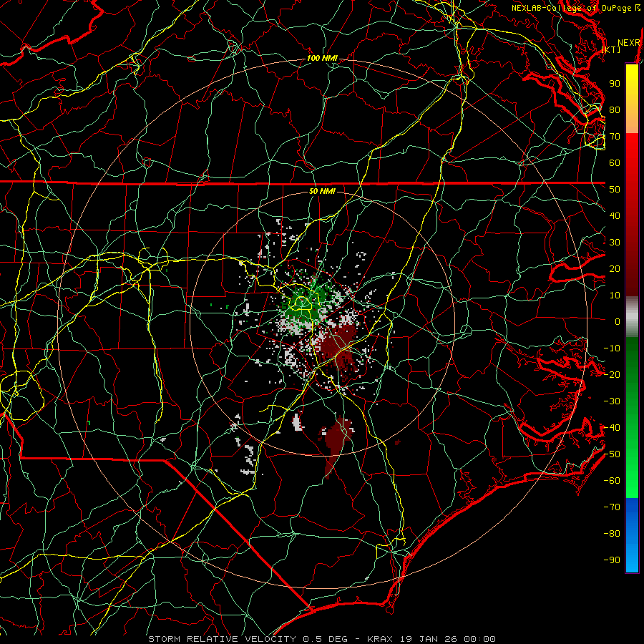Click the "KRAX 19 JAN 26 00:00" timestamp text
Viewport: 644px width, 644px height.
point(431,639)
